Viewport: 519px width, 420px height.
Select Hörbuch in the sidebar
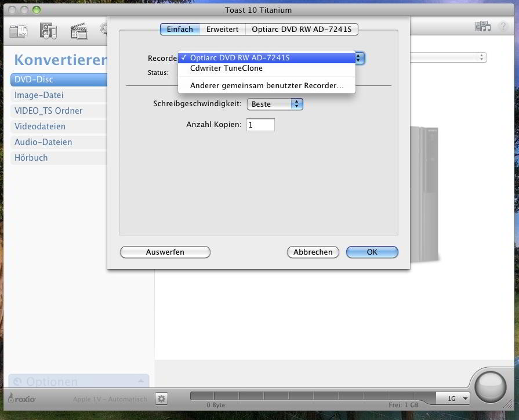click(x=59, y=158)
